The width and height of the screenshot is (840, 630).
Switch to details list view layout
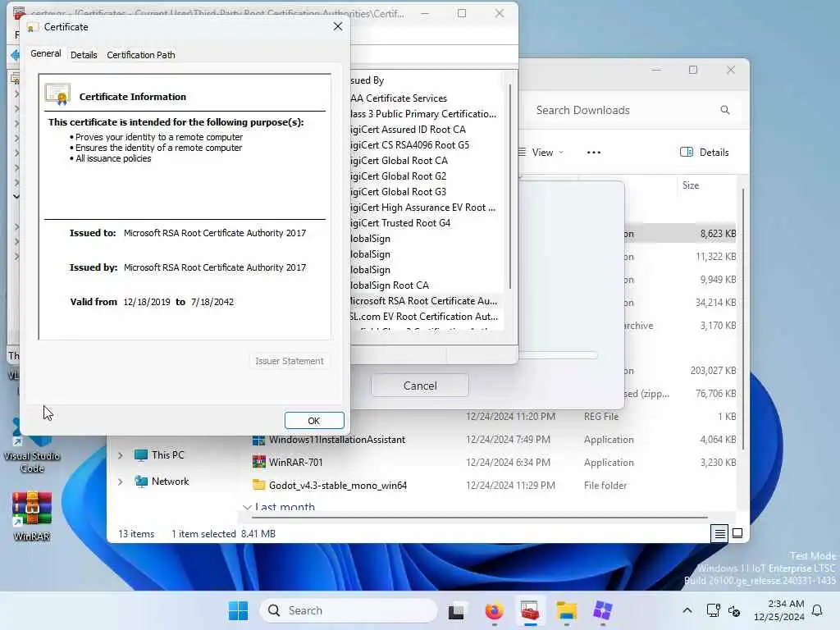719,533
